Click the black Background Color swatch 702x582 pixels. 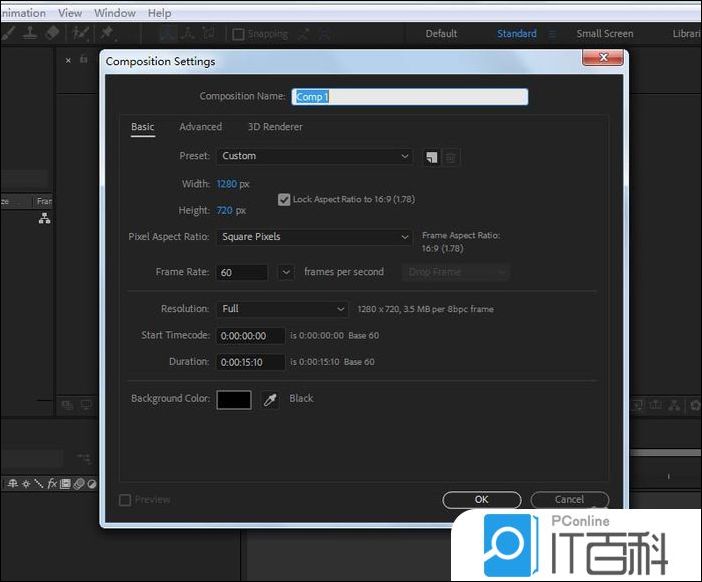[234, 399]
